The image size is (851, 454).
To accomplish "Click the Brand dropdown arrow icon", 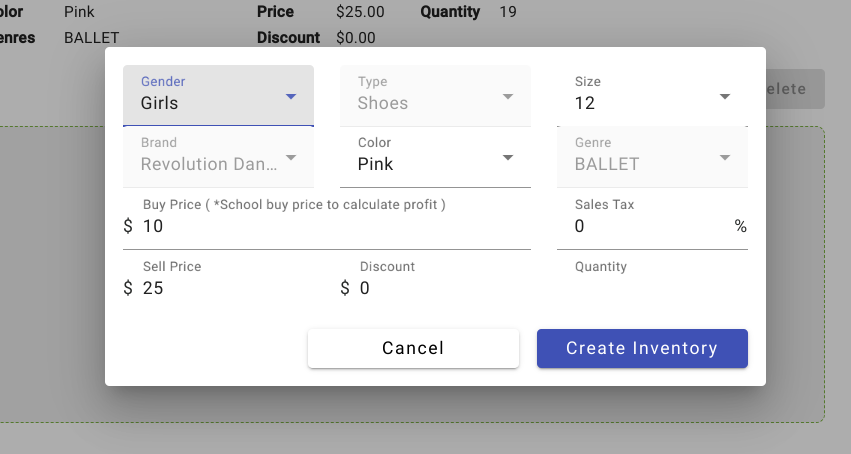I will click(x=291, y=158).
